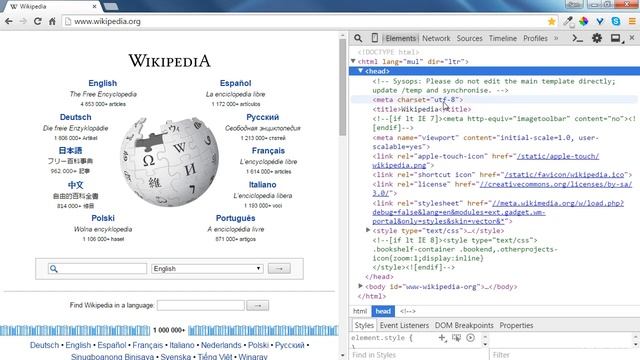Switch to the Timeline tab
Image resolution: width=640 pixels, height=360 pixels.
click(503, 38)
